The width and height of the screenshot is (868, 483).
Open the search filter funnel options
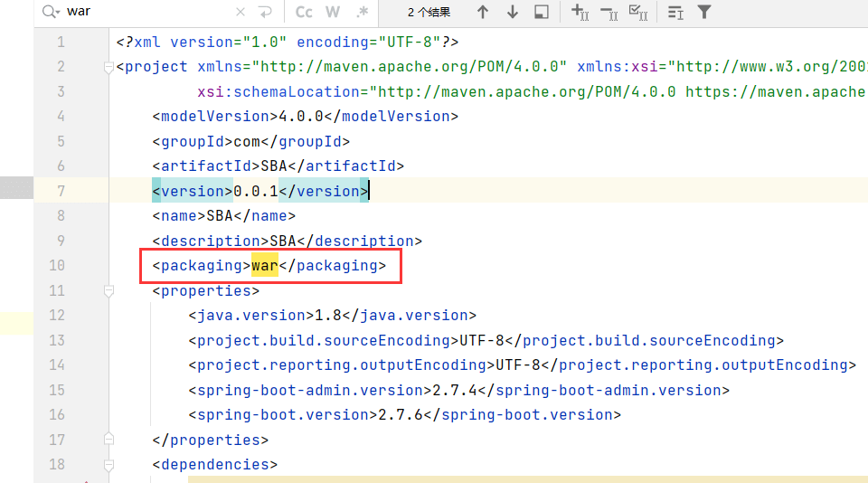704,12
